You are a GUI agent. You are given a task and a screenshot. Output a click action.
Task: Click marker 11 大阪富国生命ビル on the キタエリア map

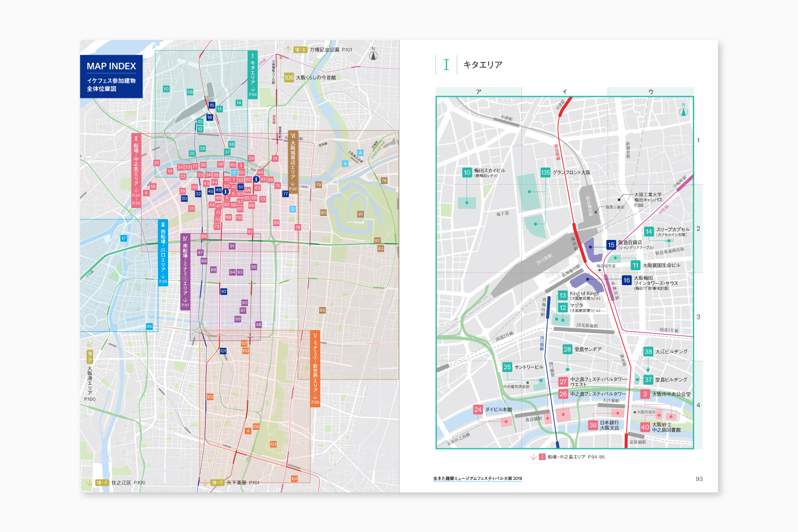[635, 265]
